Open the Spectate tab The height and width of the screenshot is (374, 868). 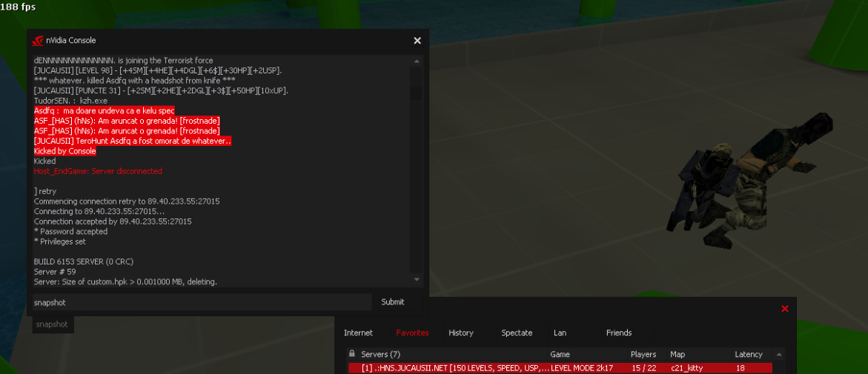click(x=517, y=333)
